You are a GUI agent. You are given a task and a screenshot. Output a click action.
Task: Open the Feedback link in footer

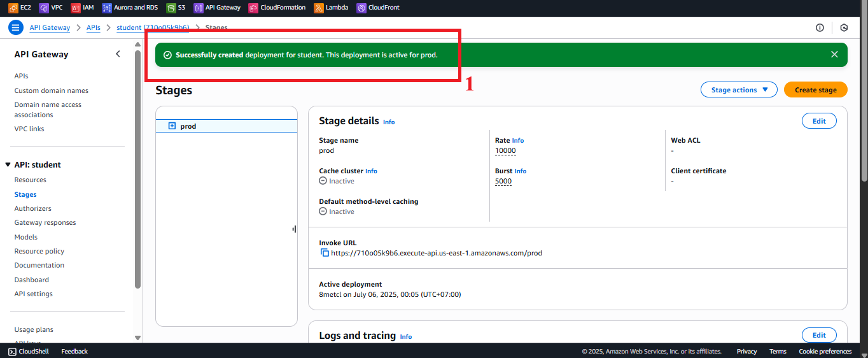[x=74, y=351]
